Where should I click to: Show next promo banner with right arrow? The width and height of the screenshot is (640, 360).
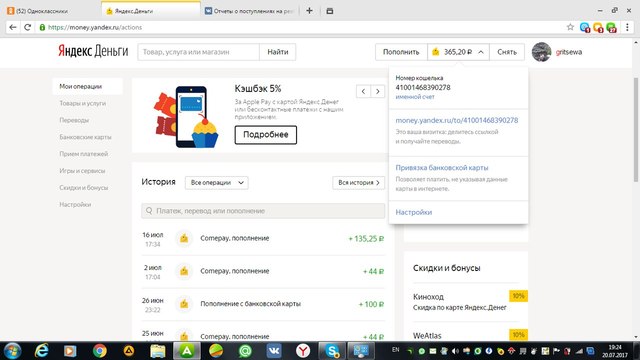[x=378, y=91]
